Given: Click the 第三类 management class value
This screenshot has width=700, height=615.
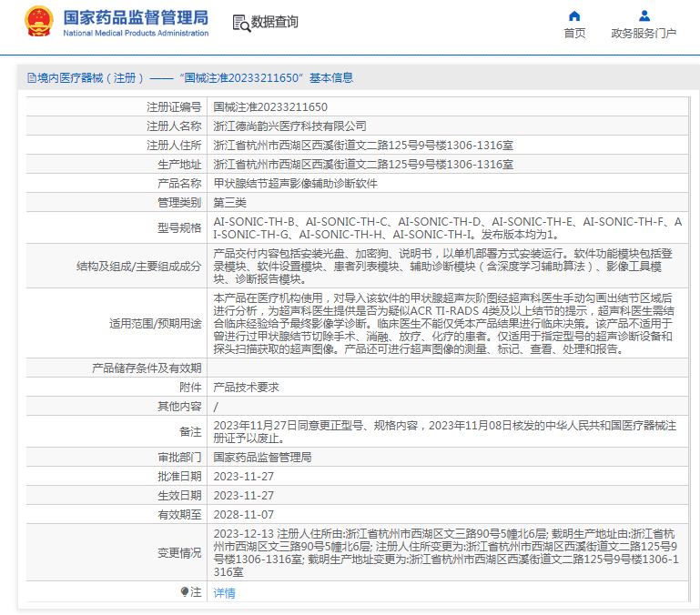Looking at the screenshot, I should (x=229, y=203).
